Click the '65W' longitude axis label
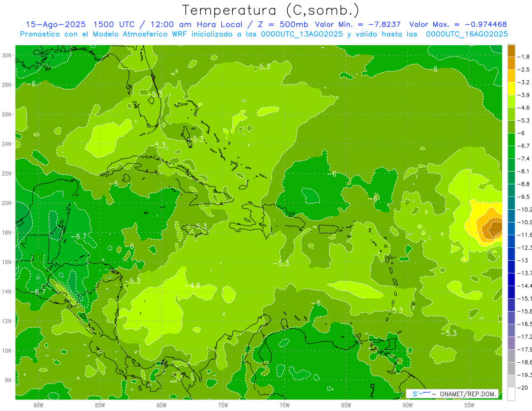The width and height of the screenshot is (532, 411). pyautogui.click(x=346, y=405)
